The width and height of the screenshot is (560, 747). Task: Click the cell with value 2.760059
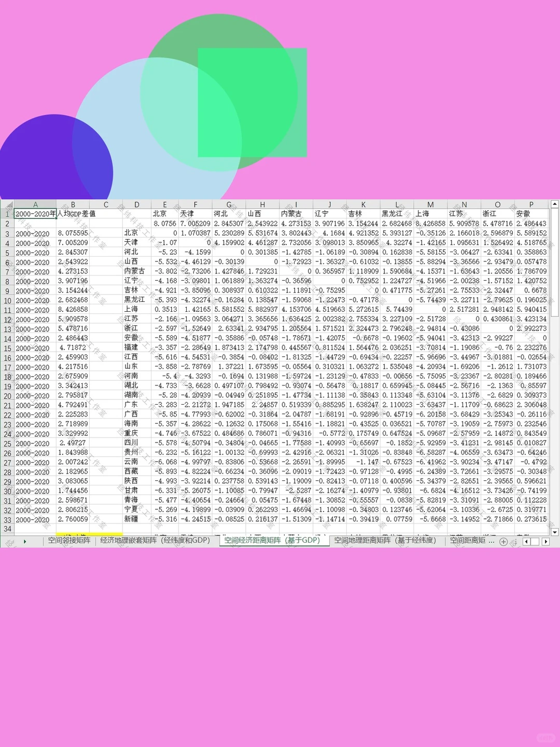click(x=73, y=519)
